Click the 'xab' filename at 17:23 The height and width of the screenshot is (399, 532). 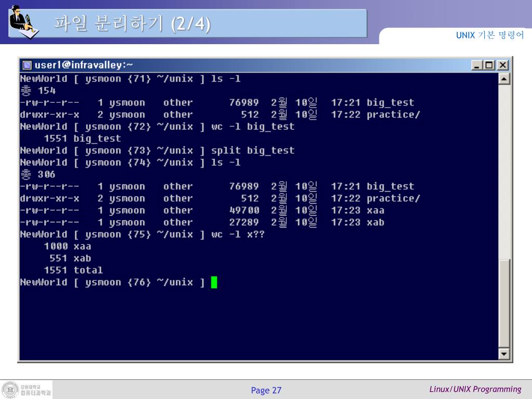coord(376,222)
